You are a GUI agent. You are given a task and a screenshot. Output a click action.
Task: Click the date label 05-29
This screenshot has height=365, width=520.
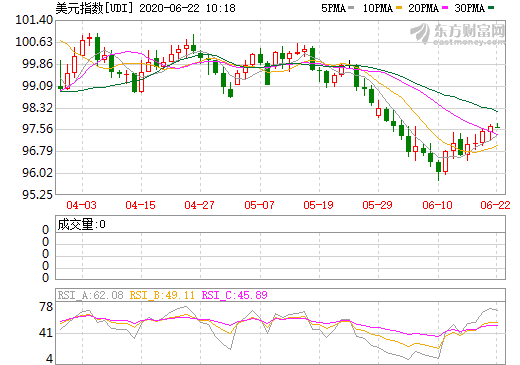click(x=377, y=205)
